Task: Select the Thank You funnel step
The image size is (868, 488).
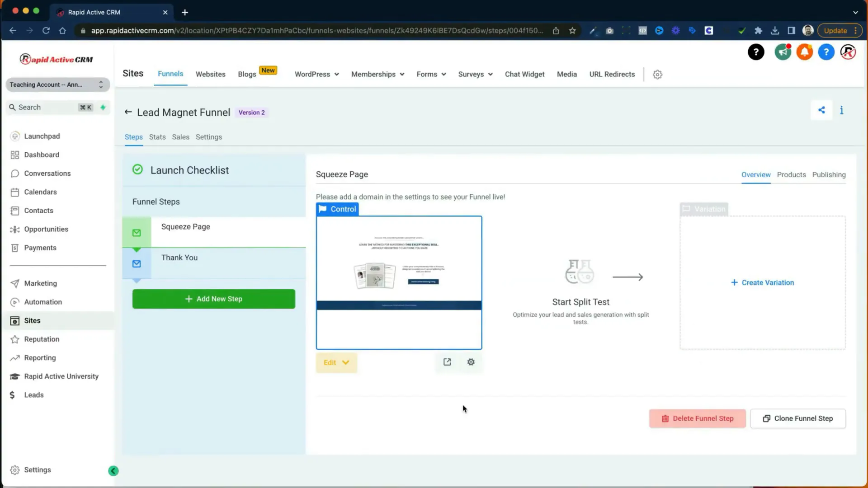Action: tap(214, 263)
